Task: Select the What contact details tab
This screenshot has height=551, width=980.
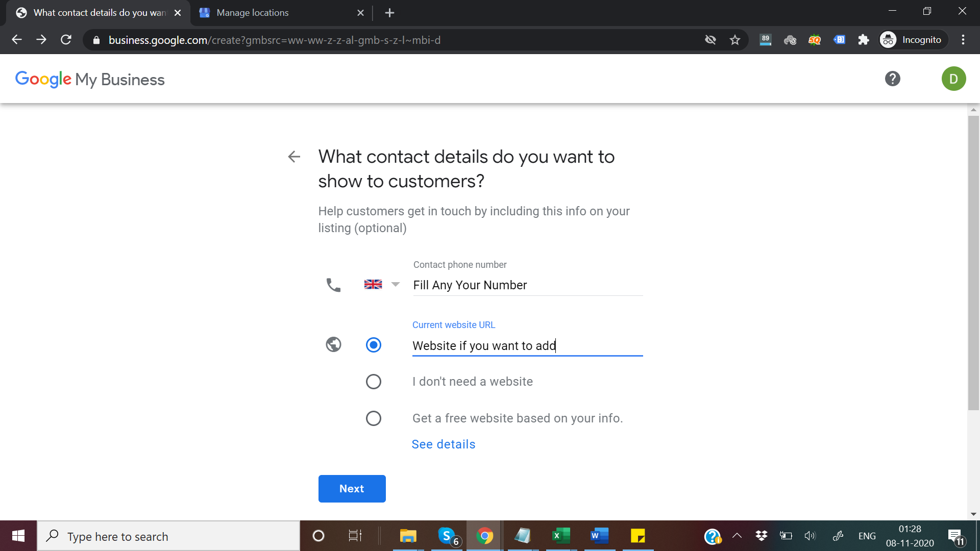Action: click(x=98, y=13)
